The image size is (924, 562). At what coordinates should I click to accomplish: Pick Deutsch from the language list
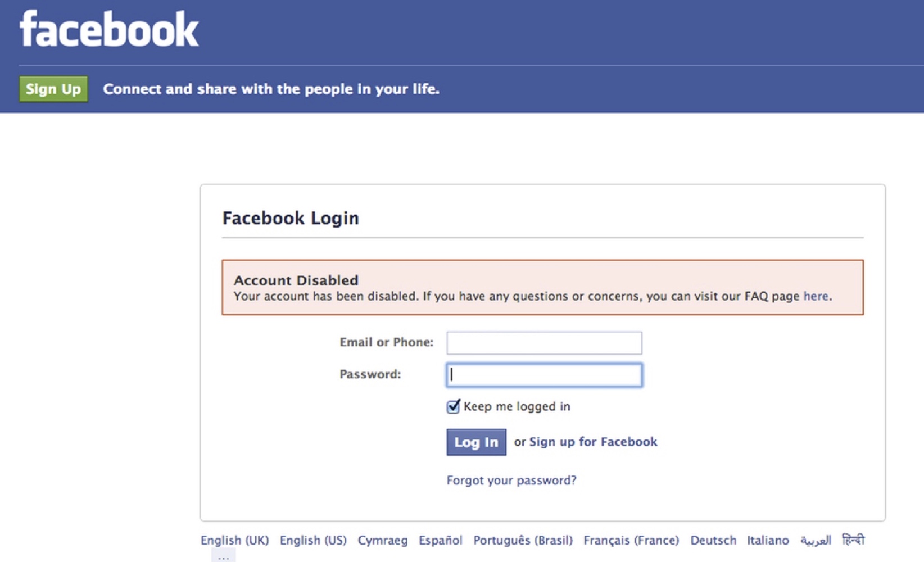(x=713, y=540)
